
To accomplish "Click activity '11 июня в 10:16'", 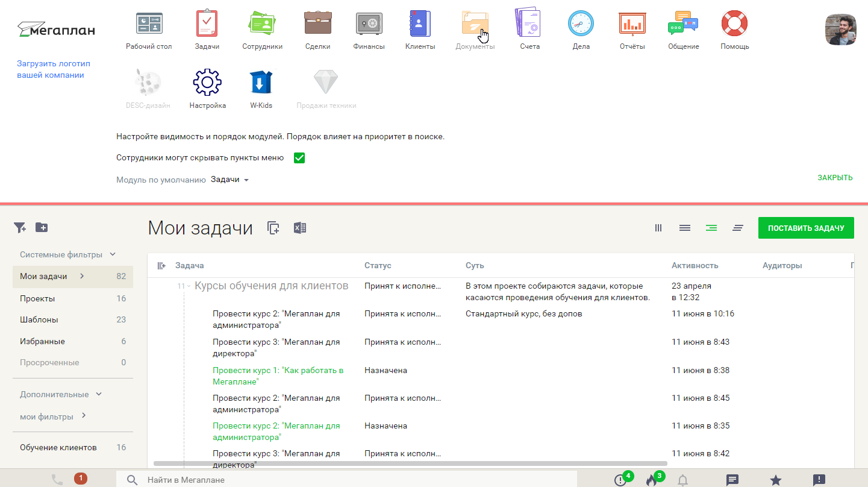I will (x=703, y=313).
